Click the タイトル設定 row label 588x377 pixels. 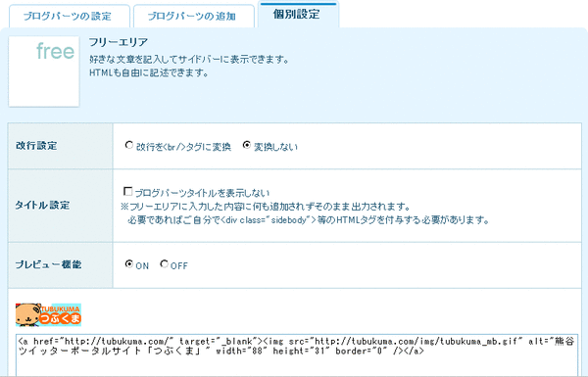point(42,205)
